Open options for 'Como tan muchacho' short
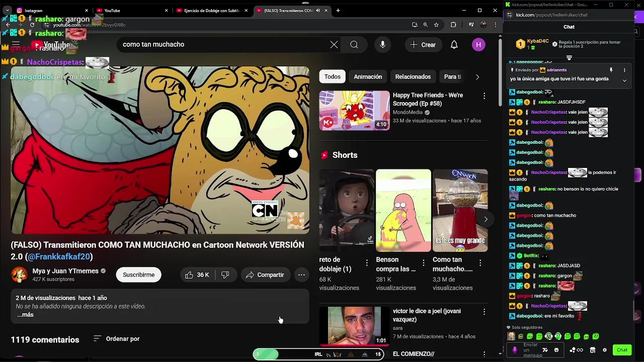The height and width of the screenshot is (362, 644). point(480,262)
